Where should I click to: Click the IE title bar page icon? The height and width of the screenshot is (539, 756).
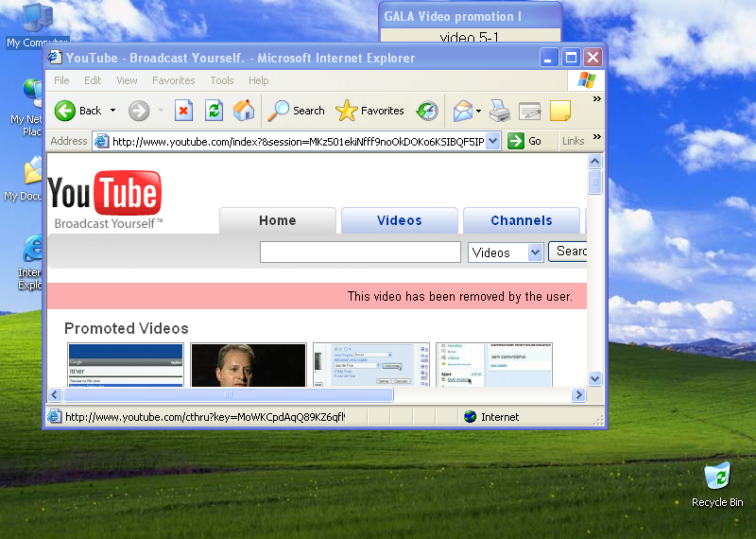click(x=55, y=58)
